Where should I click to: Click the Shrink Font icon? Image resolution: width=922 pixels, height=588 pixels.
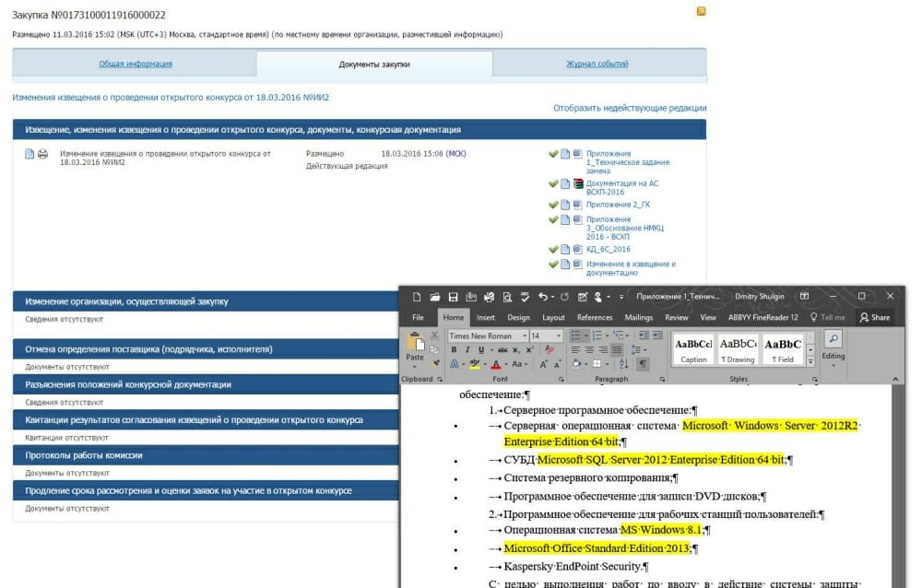tap(558, 365)
